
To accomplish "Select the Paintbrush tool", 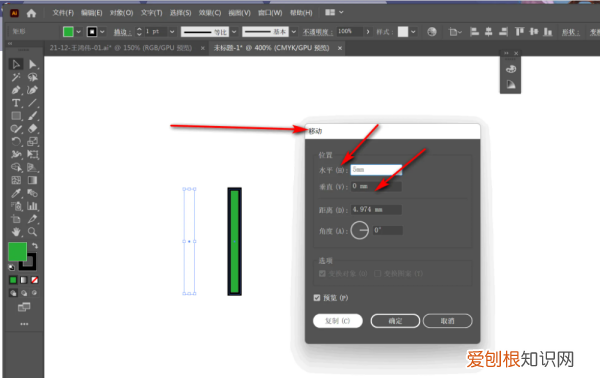I will click(33, 116).
